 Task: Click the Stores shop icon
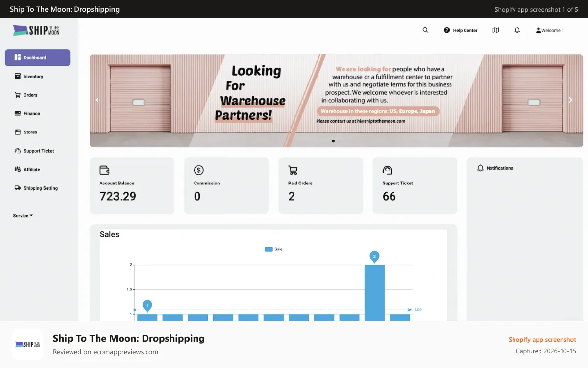(18, 132)
